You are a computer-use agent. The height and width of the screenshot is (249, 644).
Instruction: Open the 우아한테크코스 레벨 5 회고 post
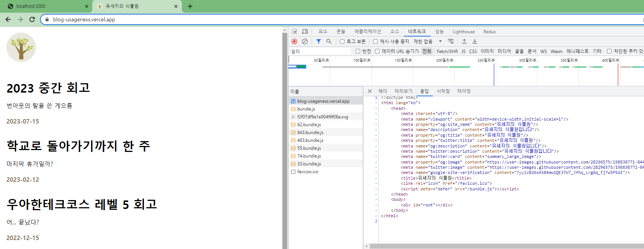pyautogui.click(x=82, y=205)
